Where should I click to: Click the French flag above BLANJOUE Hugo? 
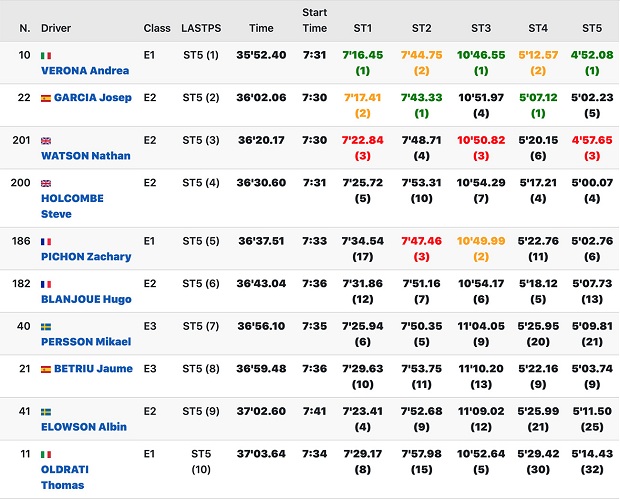tap(46, 284)
